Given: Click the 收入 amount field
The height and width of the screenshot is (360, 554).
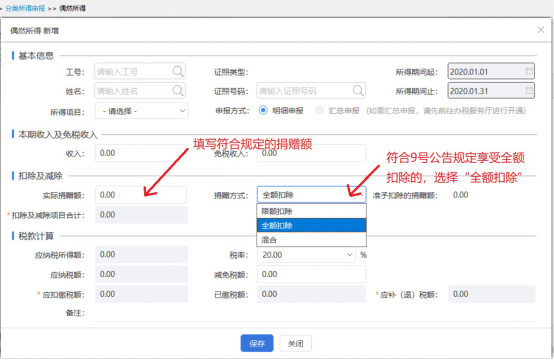Looking at the screenshot, I should tap(140, 153).
